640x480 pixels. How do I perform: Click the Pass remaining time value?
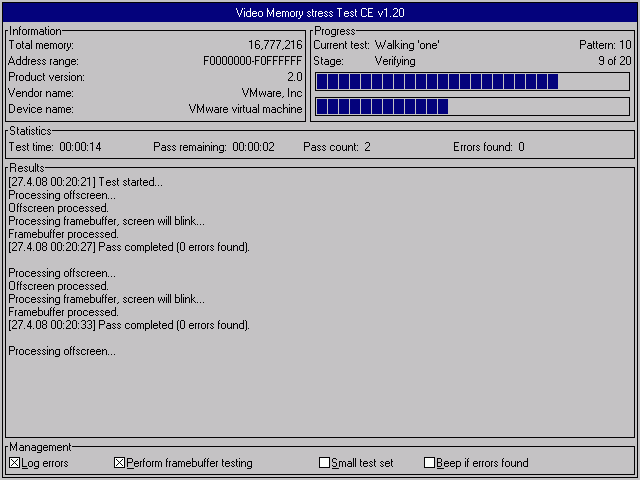(x=253, y=147)
